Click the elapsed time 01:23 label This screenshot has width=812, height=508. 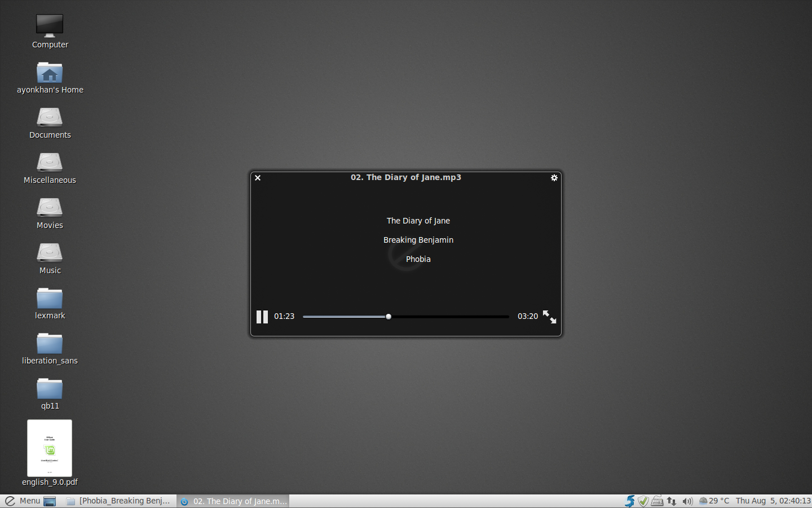[284, 316]
